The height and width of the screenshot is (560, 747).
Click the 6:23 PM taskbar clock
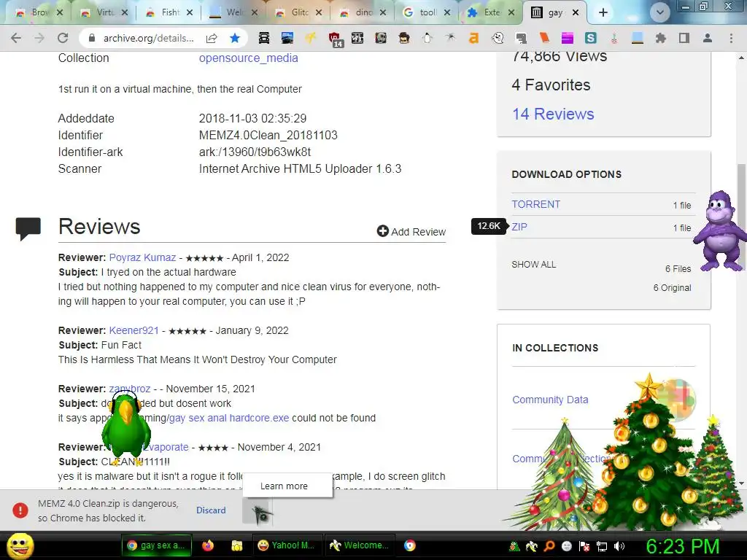click(683, 546)
